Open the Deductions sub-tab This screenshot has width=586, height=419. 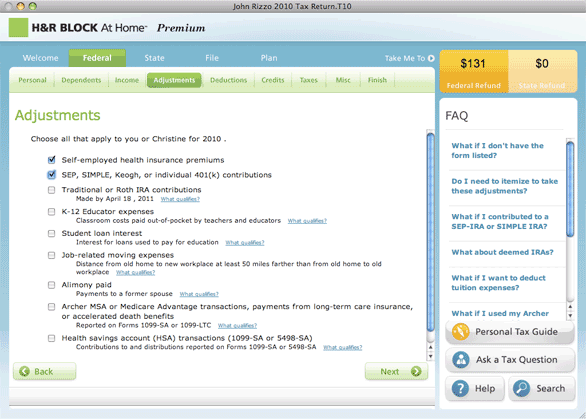228,80
